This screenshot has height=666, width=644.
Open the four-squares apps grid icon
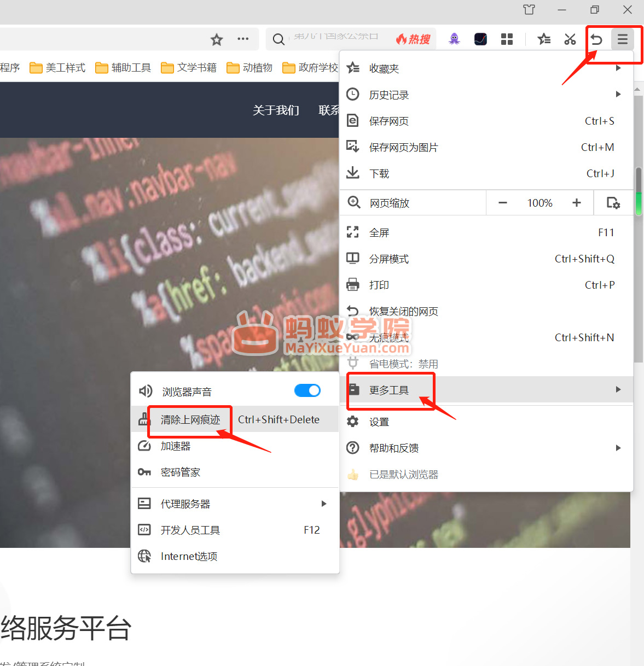507,39
